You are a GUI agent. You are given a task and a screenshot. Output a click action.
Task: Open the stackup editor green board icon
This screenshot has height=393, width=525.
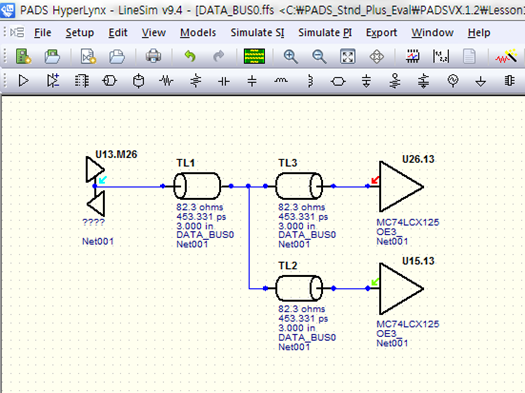(x=254, y=56)
